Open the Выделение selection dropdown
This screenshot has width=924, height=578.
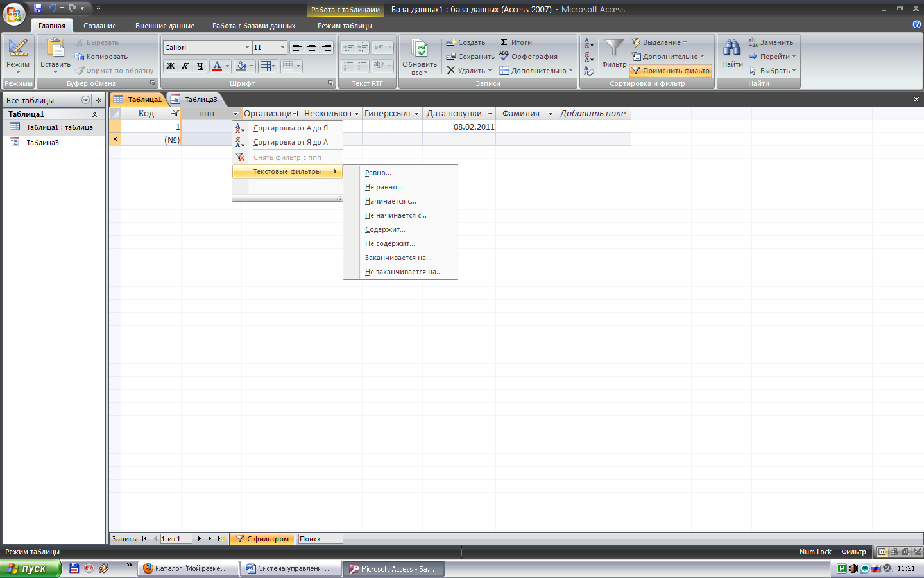tap(659, 42)
